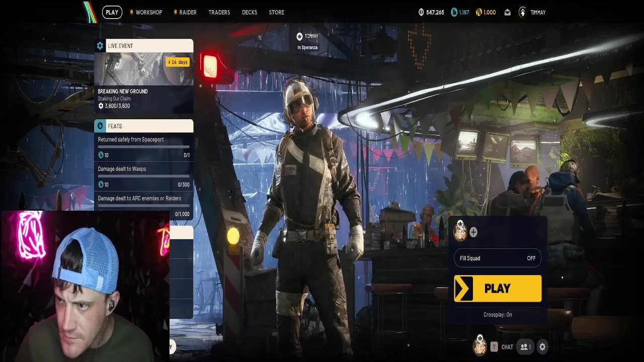This screenshot has width=644, height=362.
Task: Click the squad leader avatar in play panel
Action: (460, 231)
